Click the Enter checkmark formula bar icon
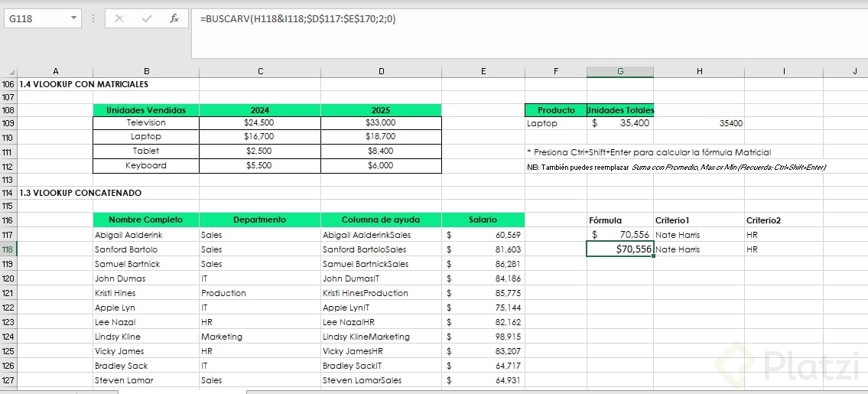This screenshot has height=394, width=868. click(147, 19)
